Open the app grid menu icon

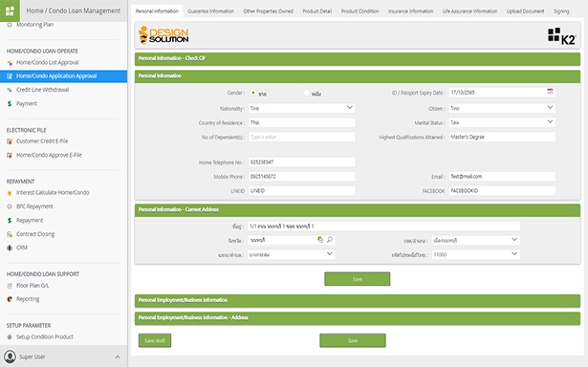(10, 11)
